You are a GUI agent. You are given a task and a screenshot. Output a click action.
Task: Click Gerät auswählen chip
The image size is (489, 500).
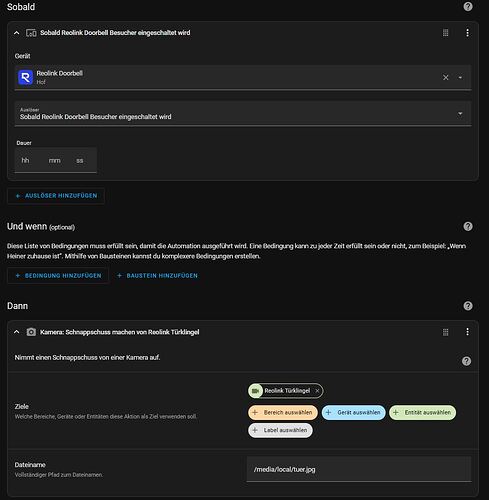coord(353,412)
